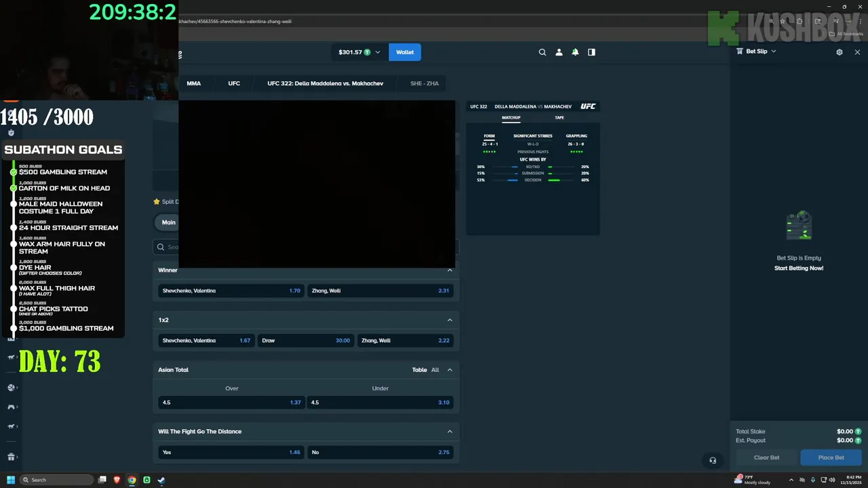The width and height of the screenshot is (868, 488).
Task: Open Brave browser from taskbar
Action: (x=117, y=480)
